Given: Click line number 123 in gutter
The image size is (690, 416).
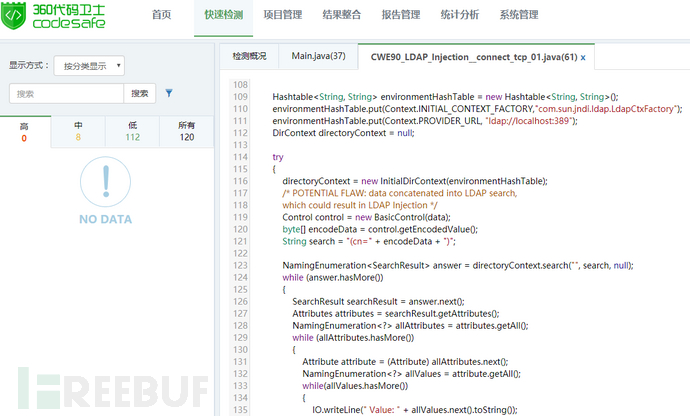Looking at the screenshot, I should coord(240,265).
